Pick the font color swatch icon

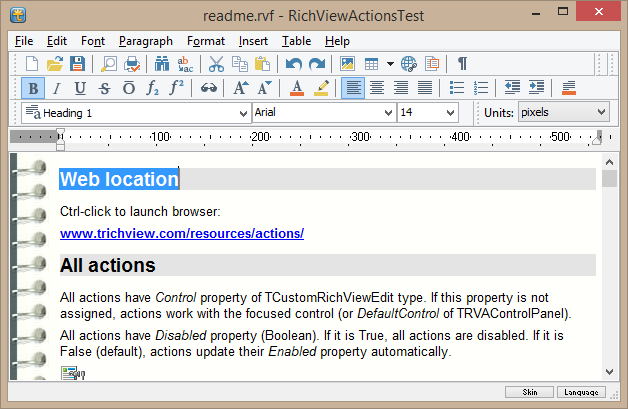pyautogui.click(x=297, y=88)
